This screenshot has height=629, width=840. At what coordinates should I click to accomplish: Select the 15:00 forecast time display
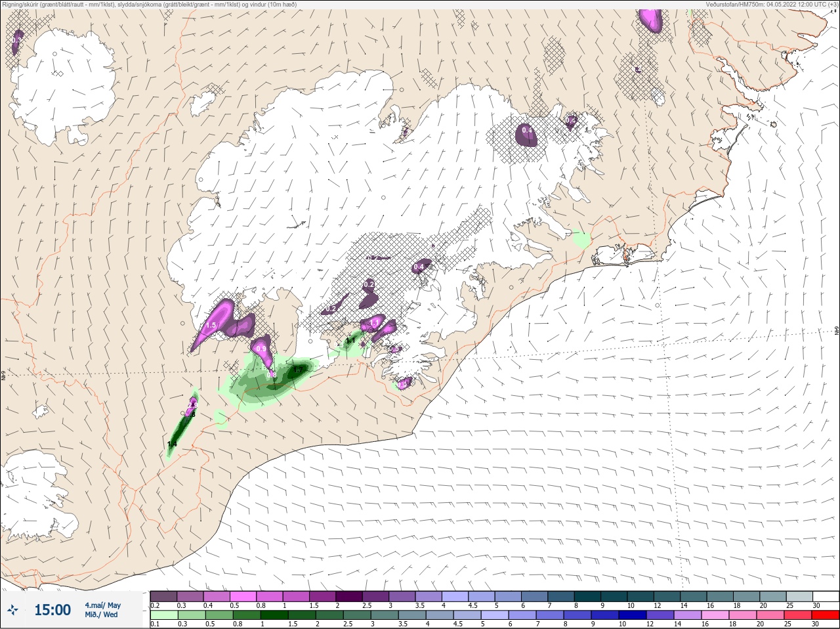[52, 610]
